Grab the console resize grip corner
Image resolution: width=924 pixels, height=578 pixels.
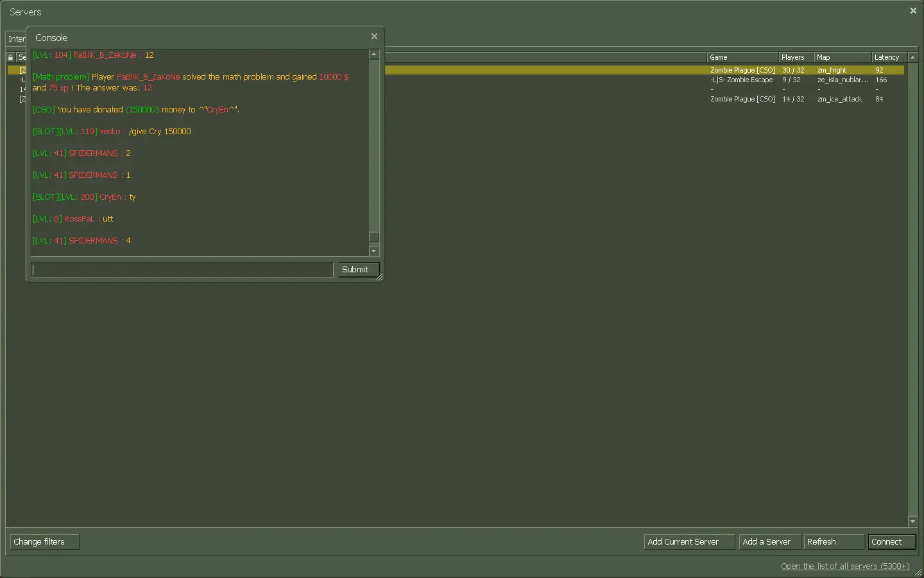pyautogui.click(x=379, y=277)
